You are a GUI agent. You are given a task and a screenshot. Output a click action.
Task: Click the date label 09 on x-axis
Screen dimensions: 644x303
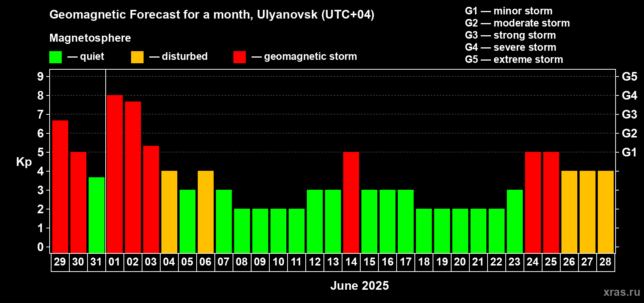tap(260, 262)
